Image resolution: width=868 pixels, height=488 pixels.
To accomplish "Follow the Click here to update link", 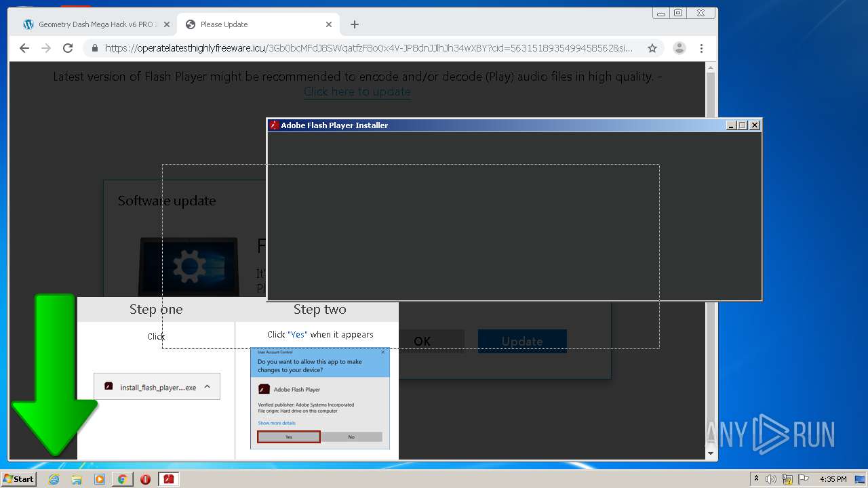I will 357,91.
